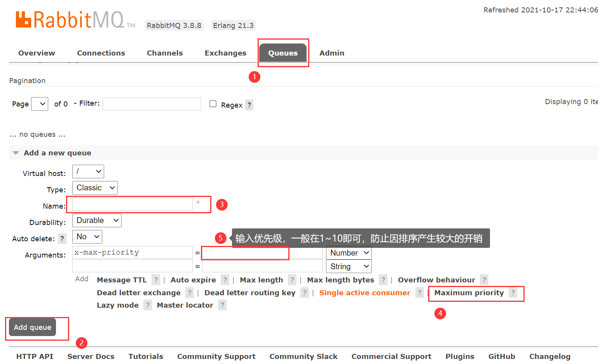Click the 'Pagination' heading text
This screenshot has height=364, width=598.
click(27, 80)
